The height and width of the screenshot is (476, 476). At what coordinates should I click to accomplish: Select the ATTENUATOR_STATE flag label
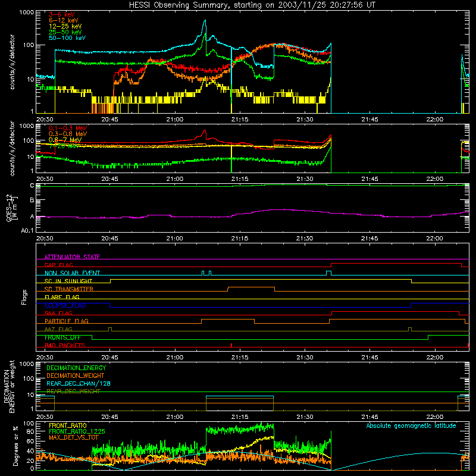pos(72,257)
